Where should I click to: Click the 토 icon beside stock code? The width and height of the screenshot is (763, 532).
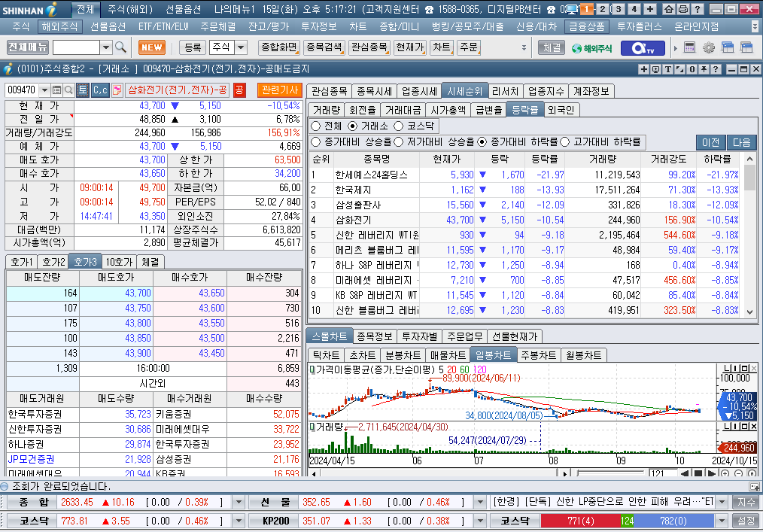coord(83,90)
